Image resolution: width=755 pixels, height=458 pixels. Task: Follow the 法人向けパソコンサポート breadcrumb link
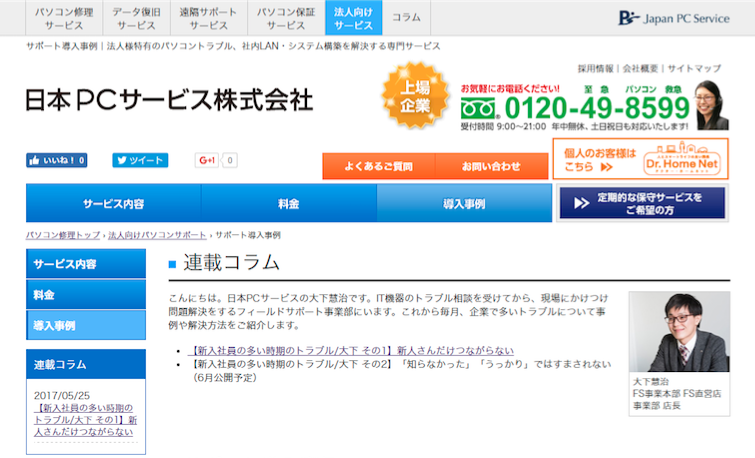click(x=157, y=235)
